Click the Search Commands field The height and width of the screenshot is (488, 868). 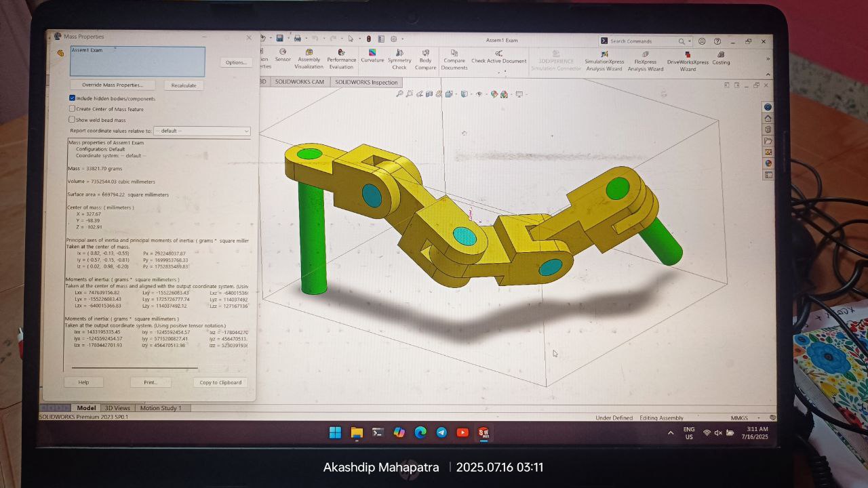tap(643, 41)
